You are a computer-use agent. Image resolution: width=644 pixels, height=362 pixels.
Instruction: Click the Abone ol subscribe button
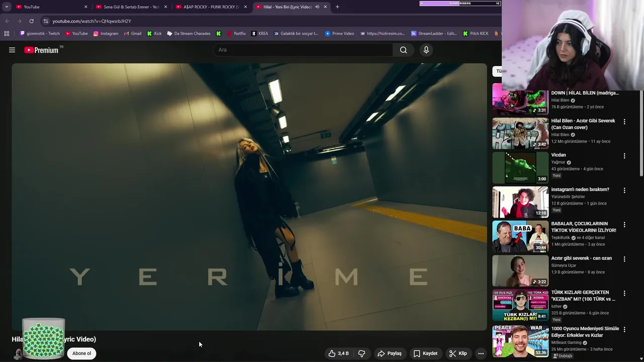point(82,353)
